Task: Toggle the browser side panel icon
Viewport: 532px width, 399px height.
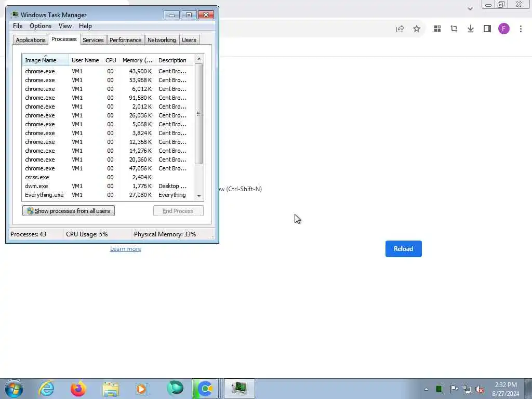Action: (x=487, y=29)
